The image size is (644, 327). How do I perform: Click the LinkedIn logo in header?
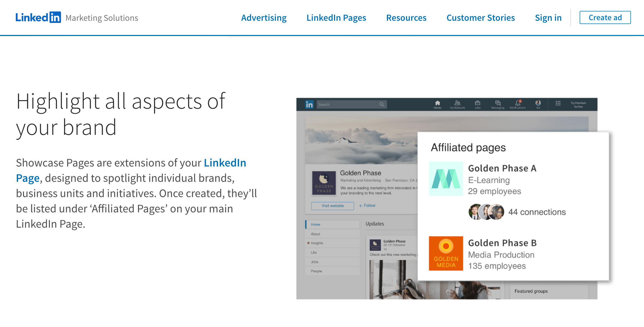point(38,17)
